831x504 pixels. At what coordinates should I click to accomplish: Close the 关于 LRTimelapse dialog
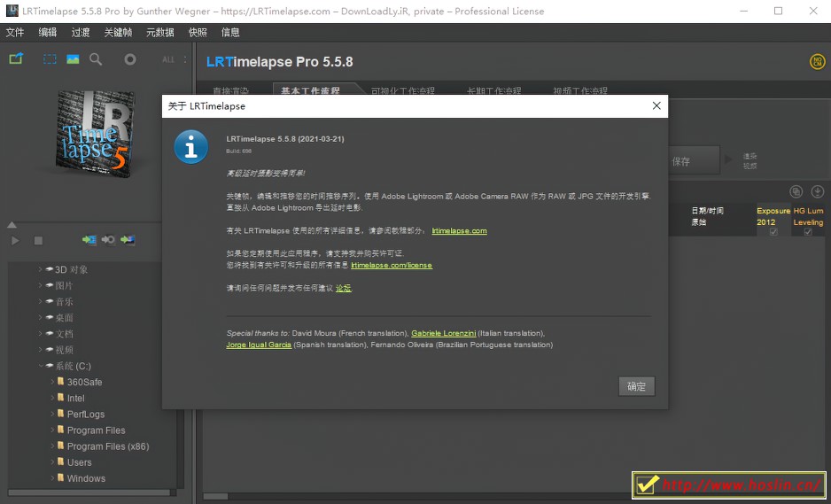click(656, 105)
